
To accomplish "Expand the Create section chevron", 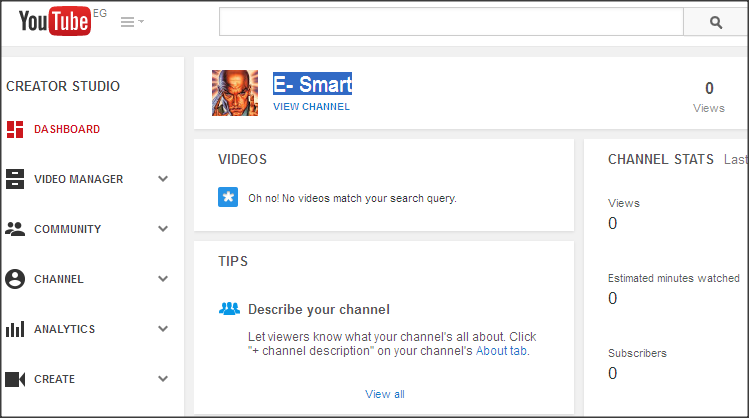I will tap(163, 379).
